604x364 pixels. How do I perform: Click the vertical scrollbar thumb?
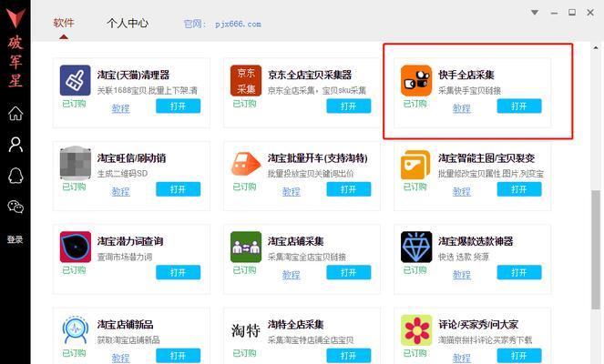(596, 249)
